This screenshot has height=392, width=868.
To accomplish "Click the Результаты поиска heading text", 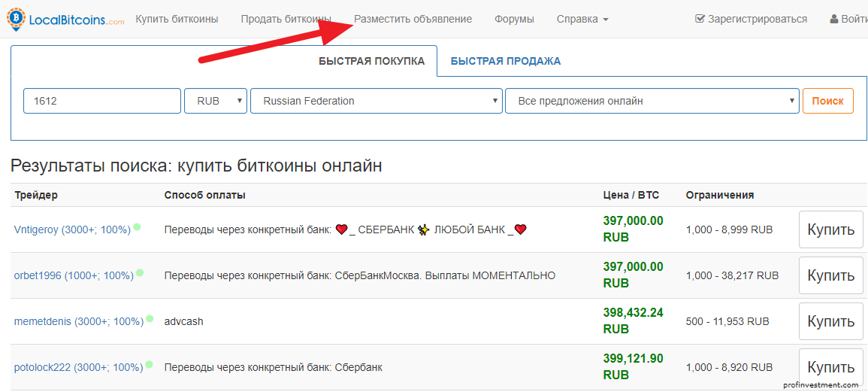I will 196,166.
